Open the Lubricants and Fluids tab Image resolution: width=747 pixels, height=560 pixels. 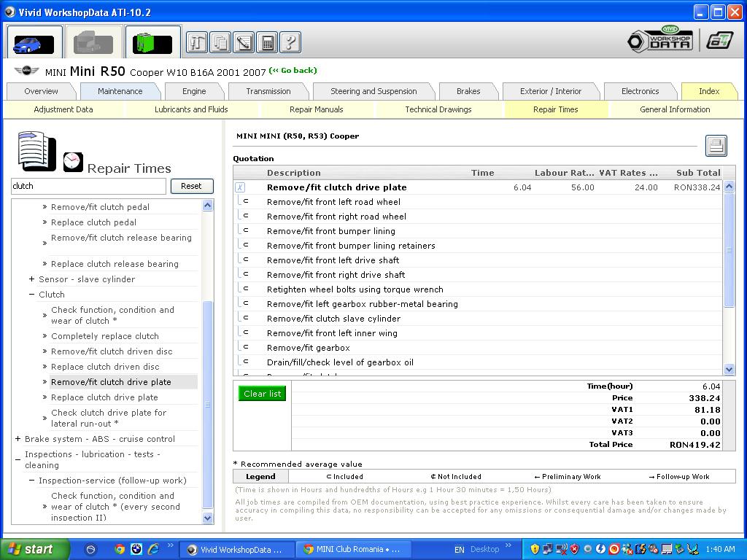tap(191, 109)
